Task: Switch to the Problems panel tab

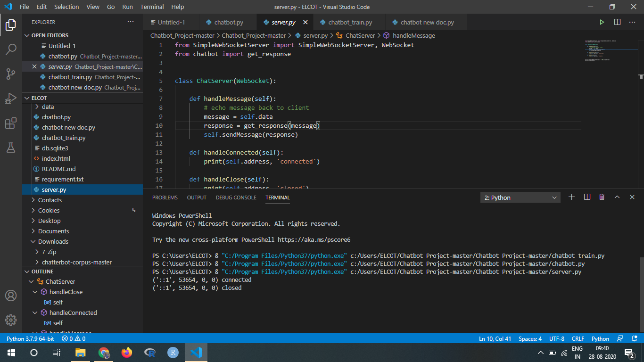Action: [165, 197]
